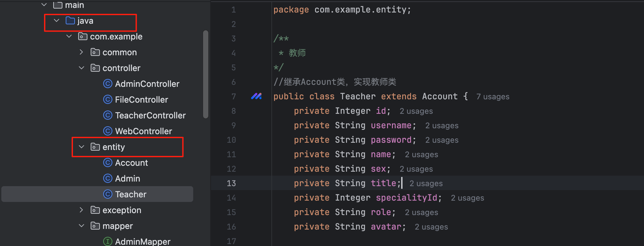This screenshot has height=246, width=644.
Task: Open 2 usages hint for specialityId
Action: point(467,198)
